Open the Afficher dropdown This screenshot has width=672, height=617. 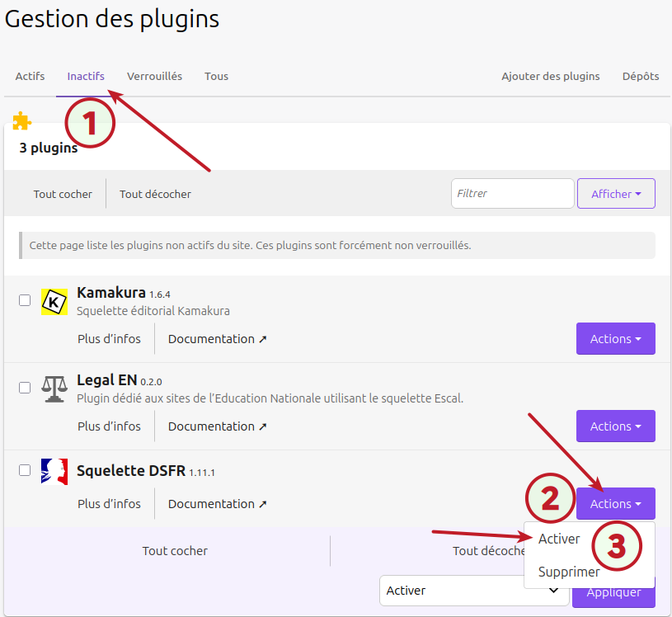tap(616, 194)
